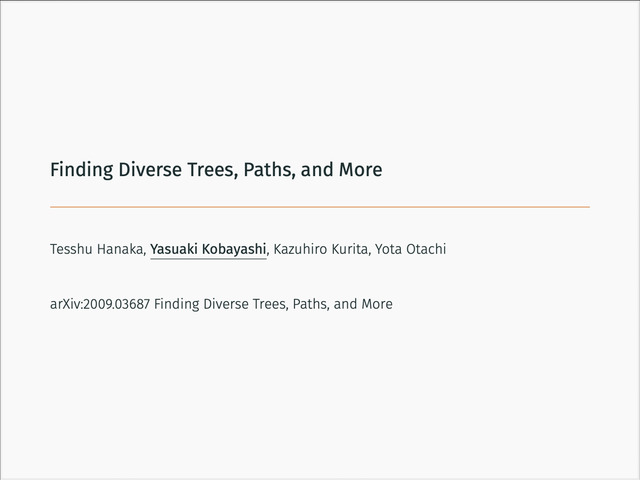Click the first name "Tesshu" in the authors

click(71, 248)
